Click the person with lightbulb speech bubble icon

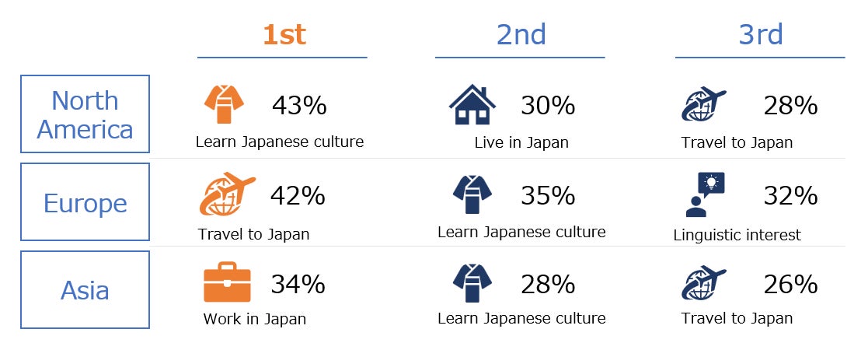point(705,194)
